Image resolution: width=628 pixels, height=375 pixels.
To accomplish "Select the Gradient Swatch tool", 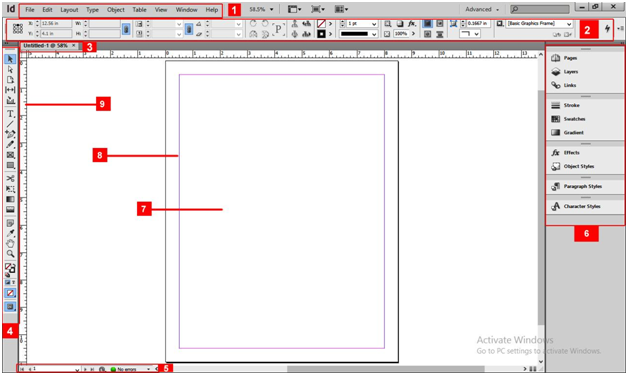I will click(x=10, y=199).
